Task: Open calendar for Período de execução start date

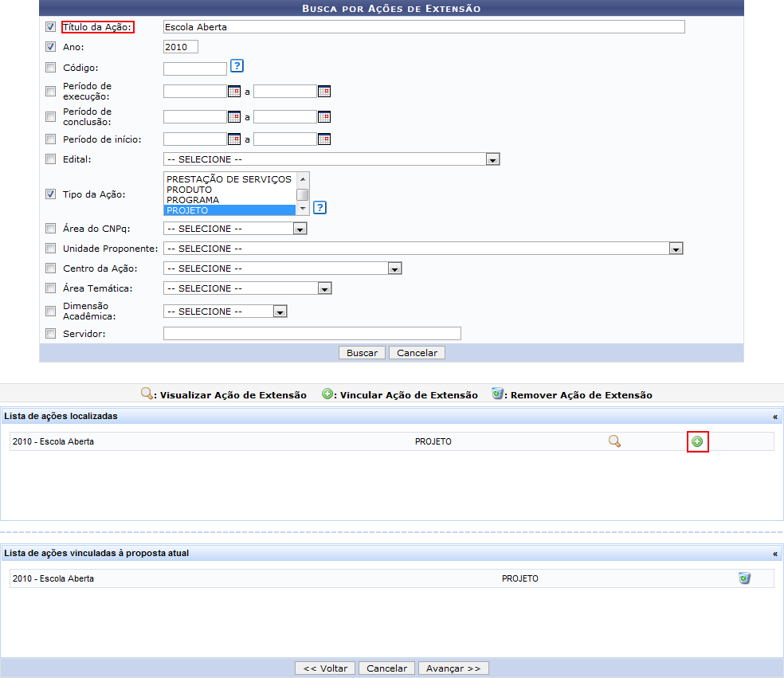Action: pos(234,91)
